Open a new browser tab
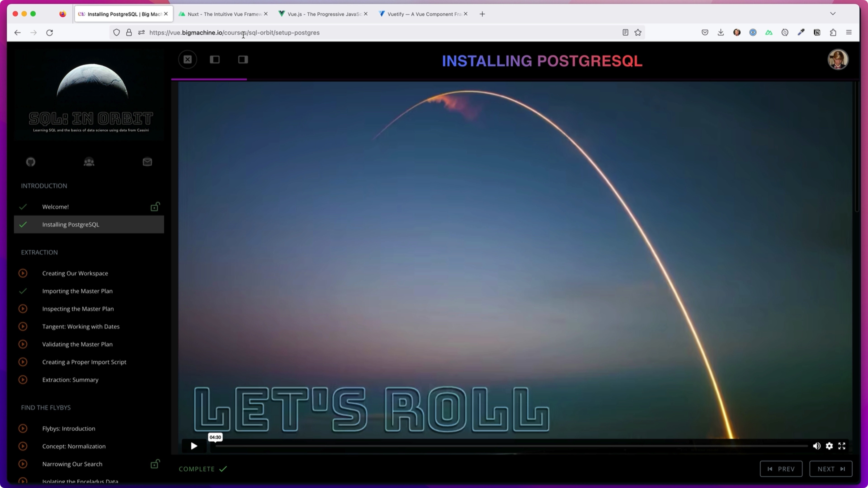Image resolution: width=868 pixels, height=488 pixels. (x=482, y=14)
